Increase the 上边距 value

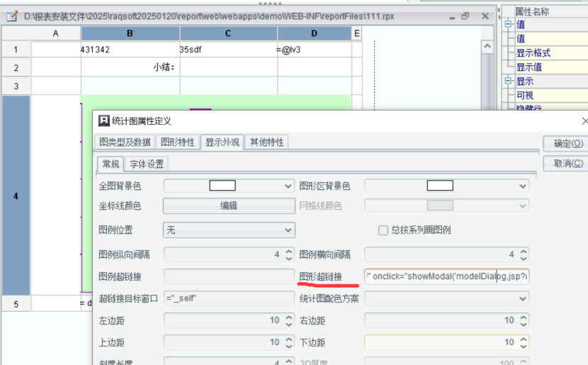point(289,339)
